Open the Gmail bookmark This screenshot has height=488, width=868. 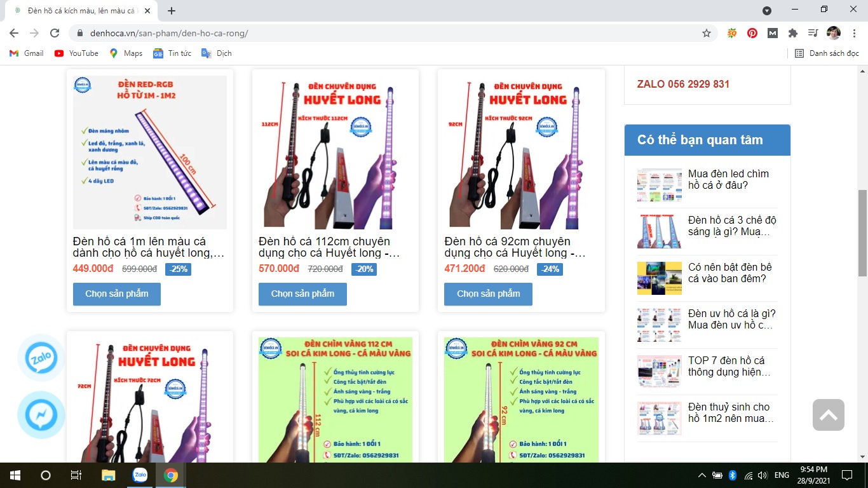pos(27,53)
